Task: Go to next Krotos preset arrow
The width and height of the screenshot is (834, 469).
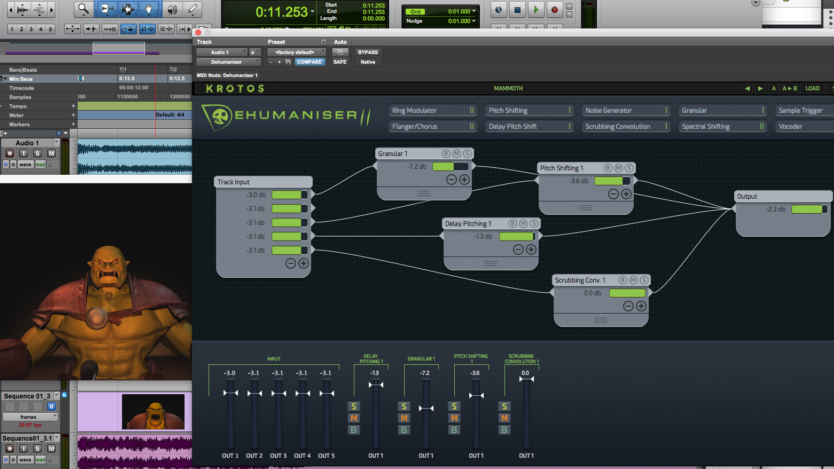Action: coord(760,88)
